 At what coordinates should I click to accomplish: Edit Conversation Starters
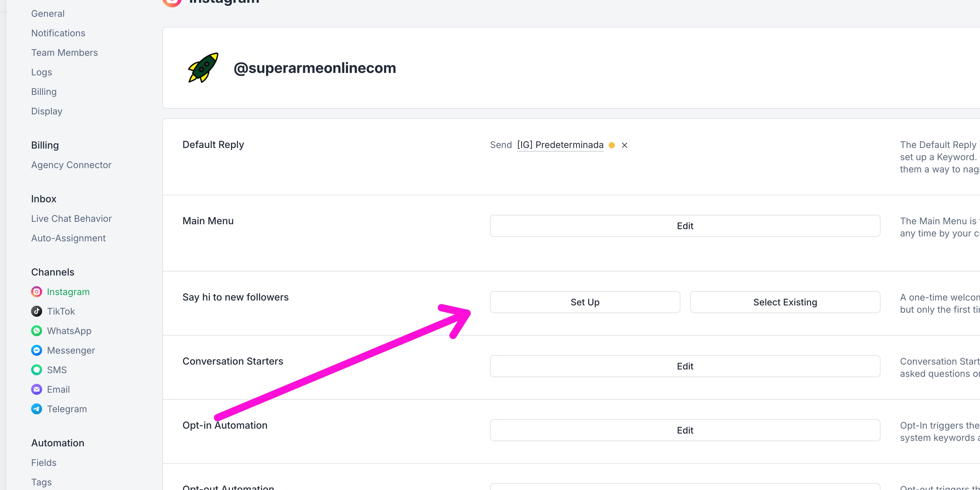click(685, 366)
